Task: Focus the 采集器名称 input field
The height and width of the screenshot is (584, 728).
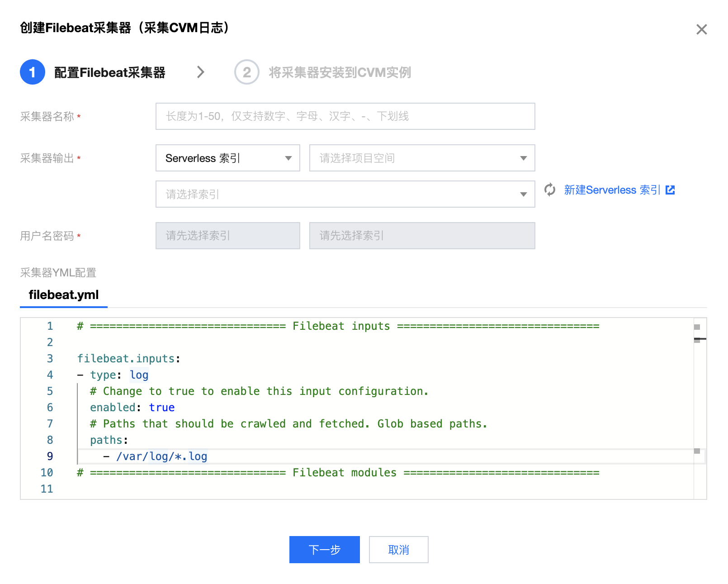Action: (x=345, y=116)
